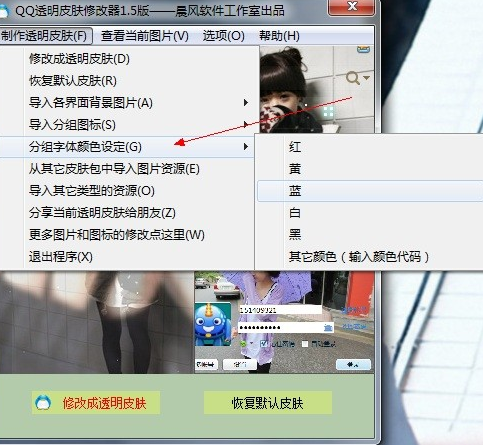Open the 查看当前图片(V) menu

click(x=145, y=36)
